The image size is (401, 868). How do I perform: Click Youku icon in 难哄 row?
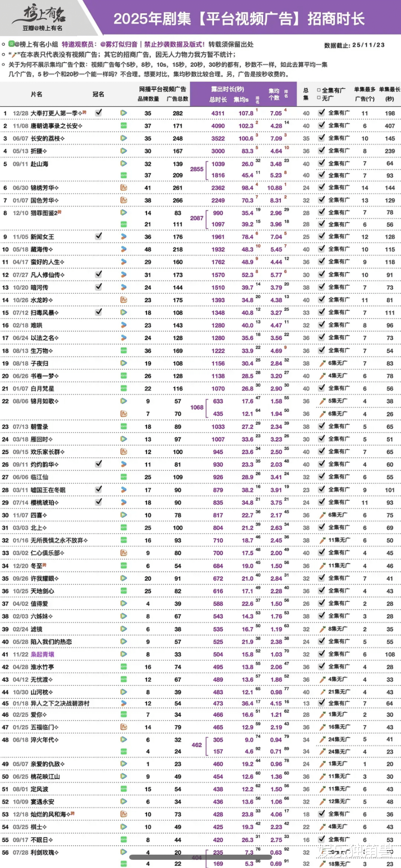click(124, 325)
